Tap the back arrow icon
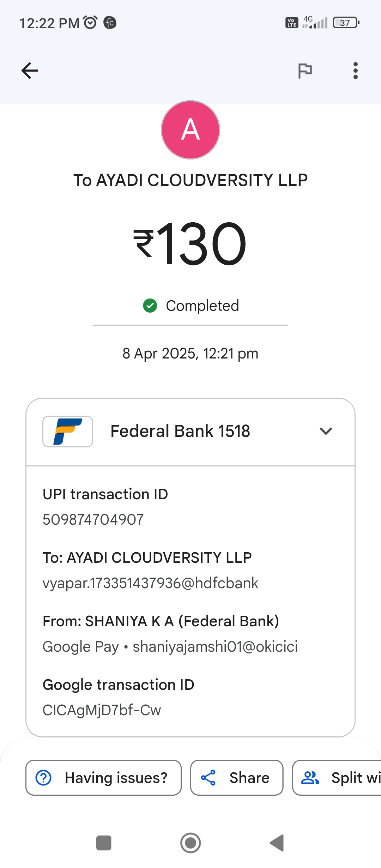381x868 pixels. point(30,71)
